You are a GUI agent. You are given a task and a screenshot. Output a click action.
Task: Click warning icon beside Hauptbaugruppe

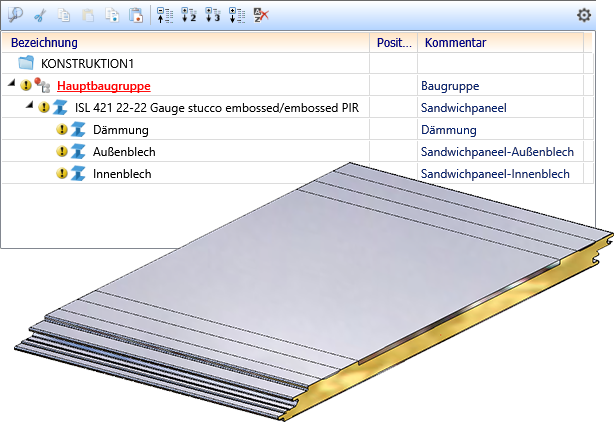tap(26, 85)
